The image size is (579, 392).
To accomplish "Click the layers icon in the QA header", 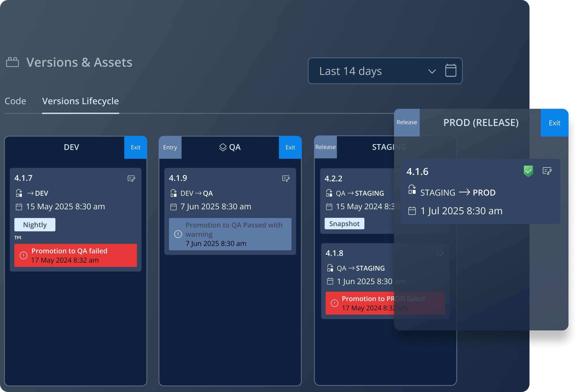I will pyautogui.click(x=222, y=147).
